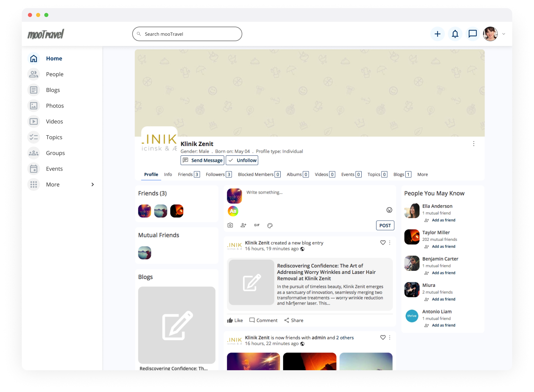Open the three-dot menu on profile header
This screenshot has height=392, width=534.
click(x=474, y=144)
